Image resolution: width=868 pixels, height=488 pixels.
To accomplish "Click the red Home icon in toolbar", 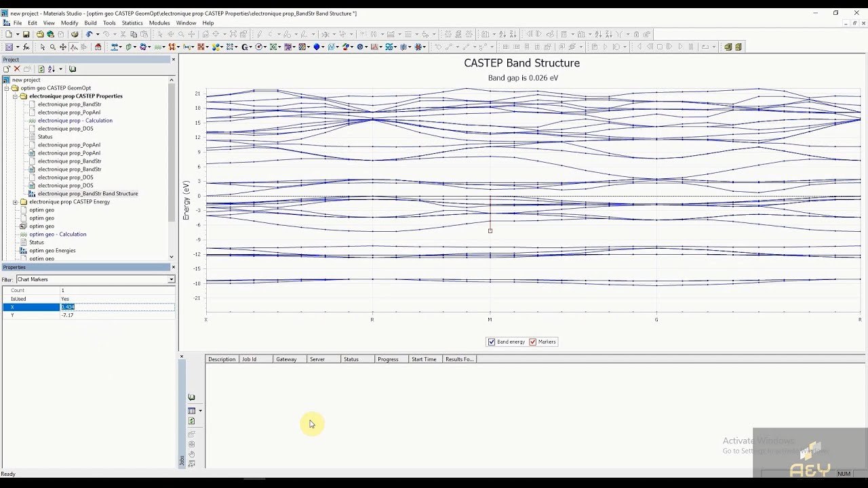I will (98, 47).
